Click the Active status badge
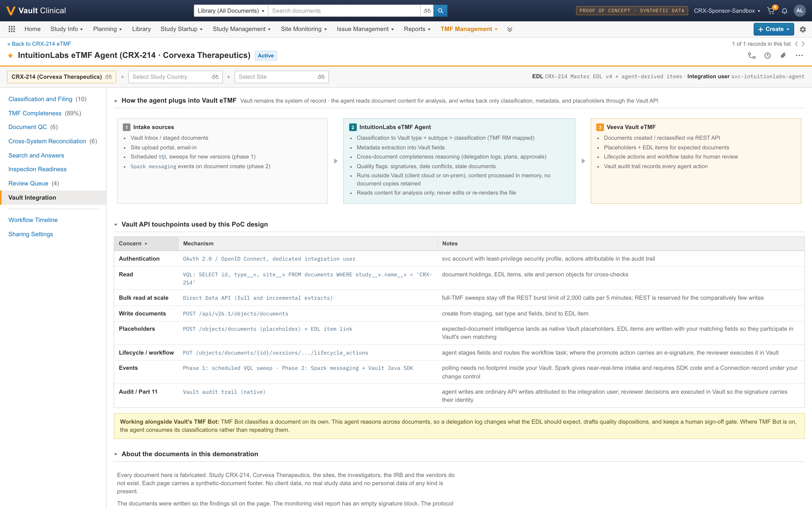The image size is (812, 508). coord(265,56)
